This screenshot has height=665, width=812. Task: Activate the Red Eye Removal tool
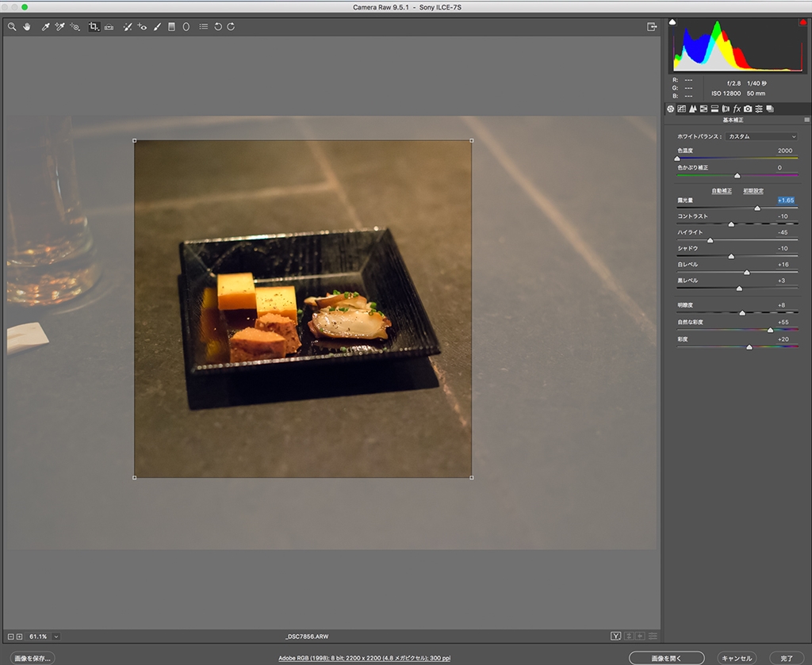[x=142, y=26]
